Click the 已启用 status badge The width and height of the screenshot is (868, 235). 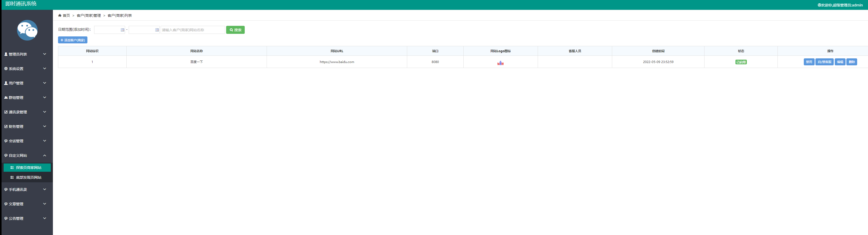click(741, 62)
